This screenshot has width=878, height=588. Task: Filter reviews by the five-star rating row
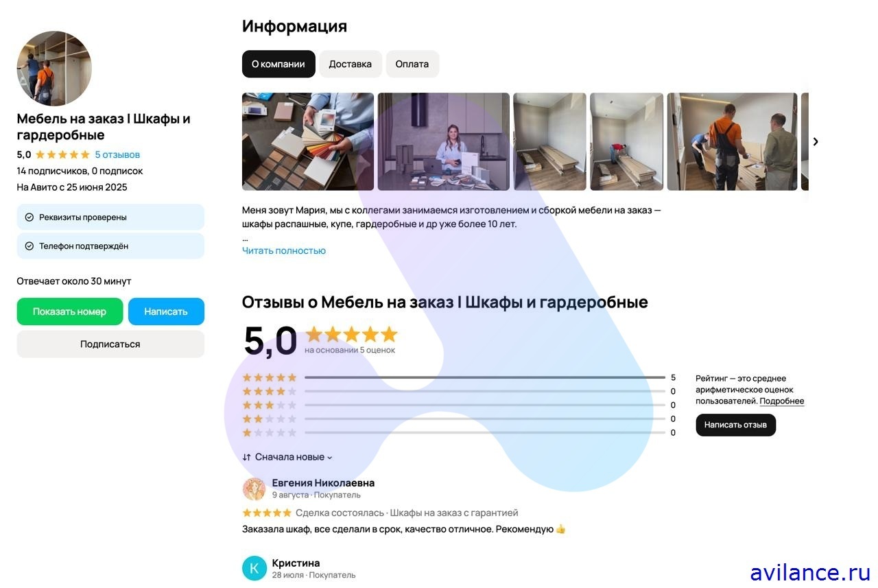[459, 377]
